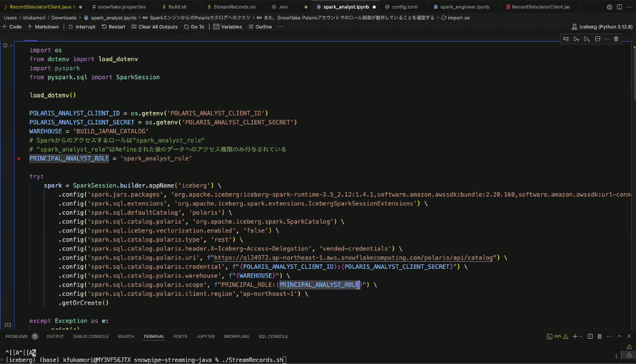Image resolution: width=636 pixels, height=364 pixels.
Task: Run the cell by line
Action: point(566,39)
